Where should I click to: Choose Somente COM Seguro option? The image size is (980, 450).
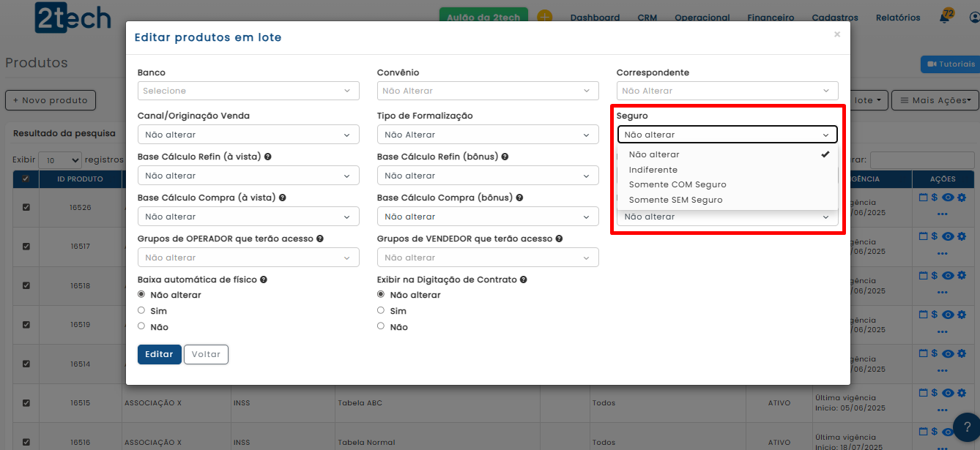(678, 184)
